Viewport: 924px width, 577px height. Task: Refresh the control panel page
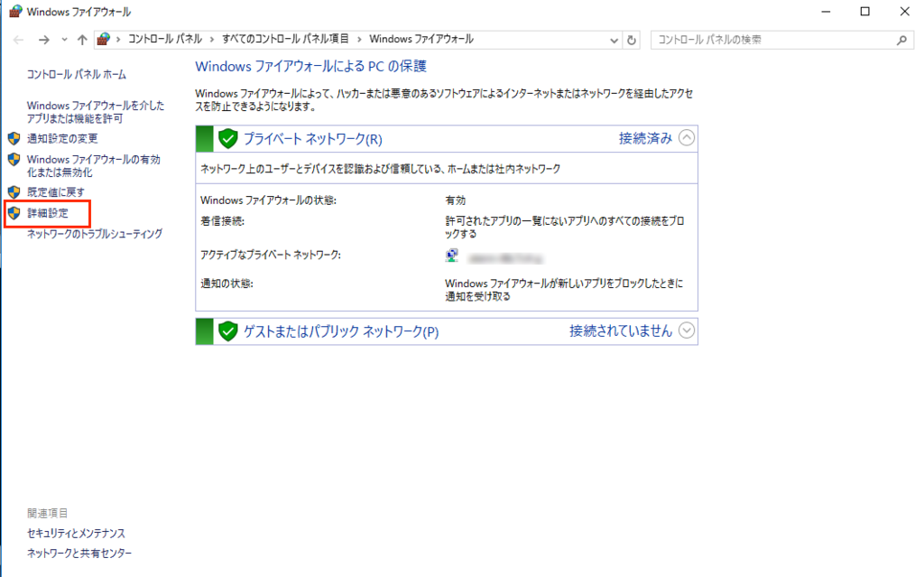click(x=632, y=40)
